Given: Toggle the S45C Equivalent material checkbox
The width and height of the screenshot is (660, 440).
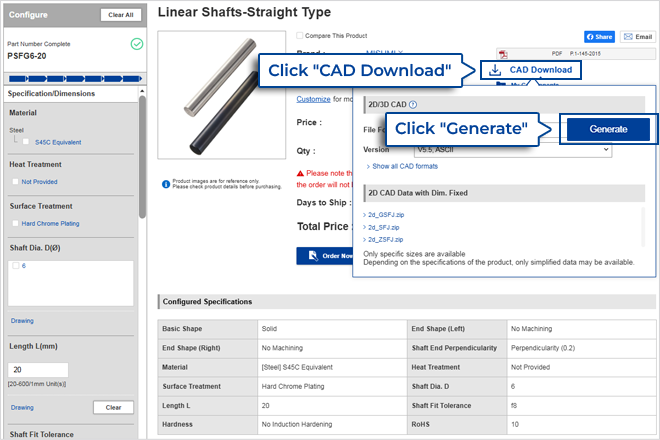Looking at the screenshot, I should click(x=28, y=142).
